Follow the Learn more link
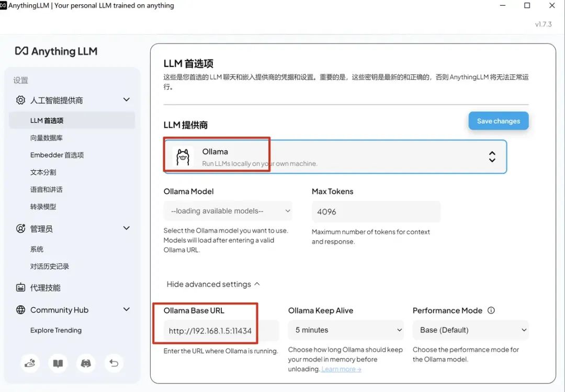This screenshot has width=565, height=392. (x=341, y=369)
